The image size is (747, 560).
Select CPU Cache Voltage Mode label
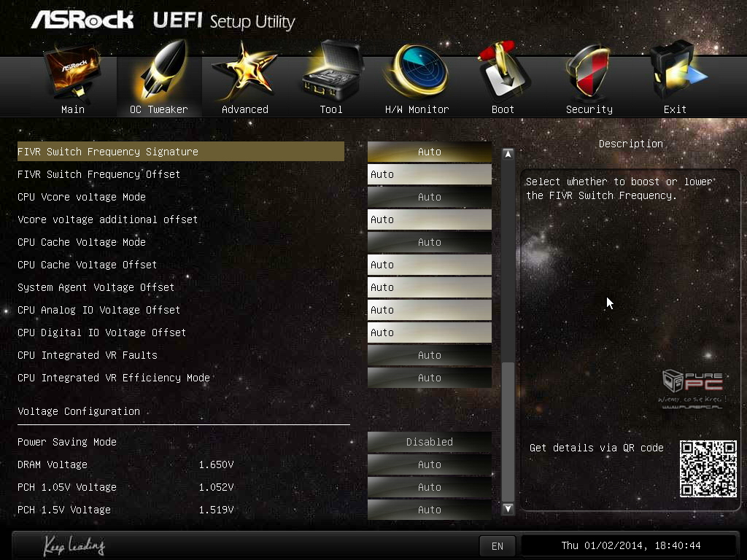tap(82, 242)
